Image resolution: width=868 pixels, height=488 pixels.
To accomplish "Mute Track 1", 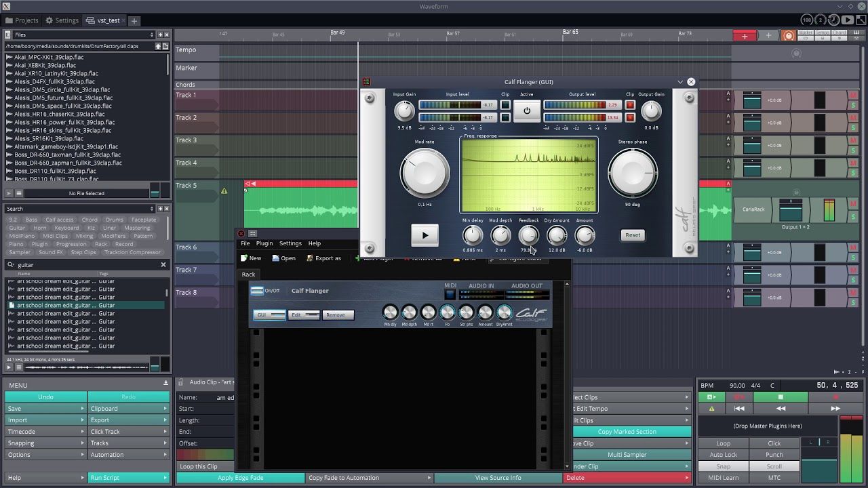I will click(853, 96).
